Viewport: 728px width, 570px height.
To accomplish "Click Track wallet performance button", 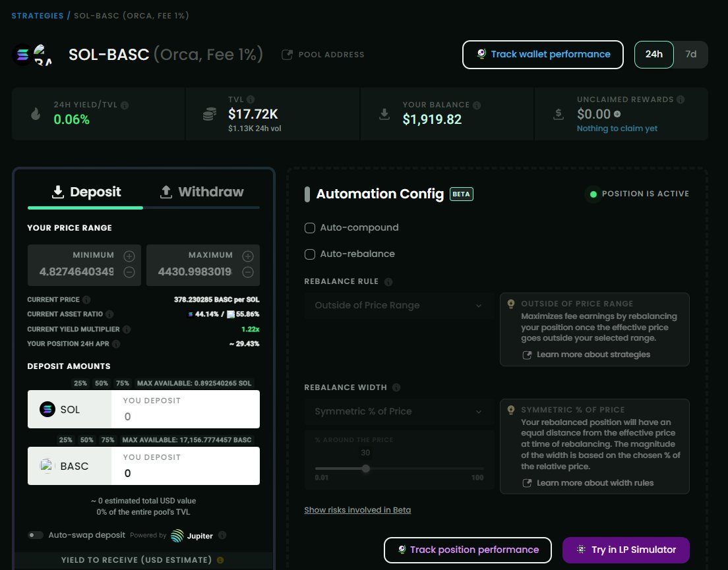I will click(543, 55).
